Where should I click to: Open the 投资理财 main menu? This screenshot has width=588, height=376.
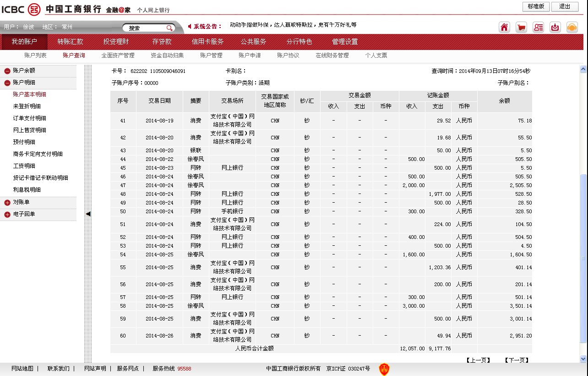click(x=116, y=42)
